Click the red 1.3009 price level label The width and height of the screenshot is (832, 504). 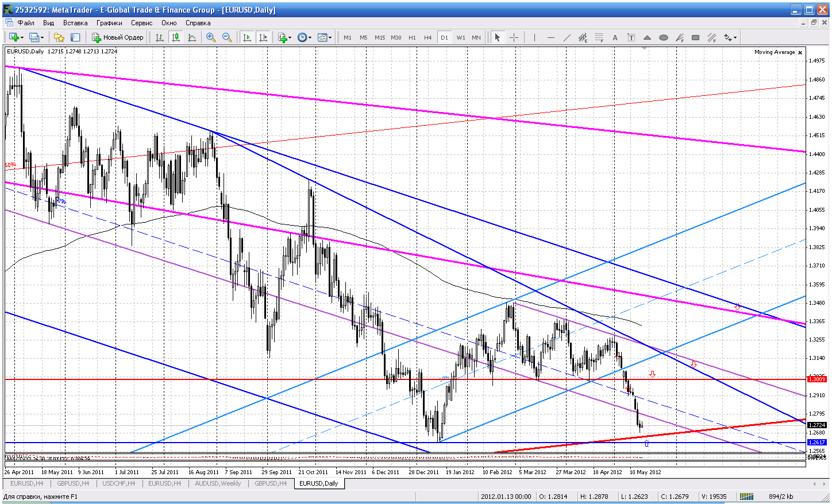point(816,379)
